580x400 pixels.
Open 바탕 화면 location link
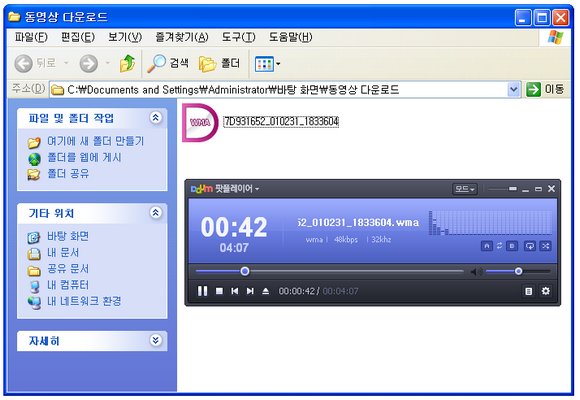(x=68, y=236)
